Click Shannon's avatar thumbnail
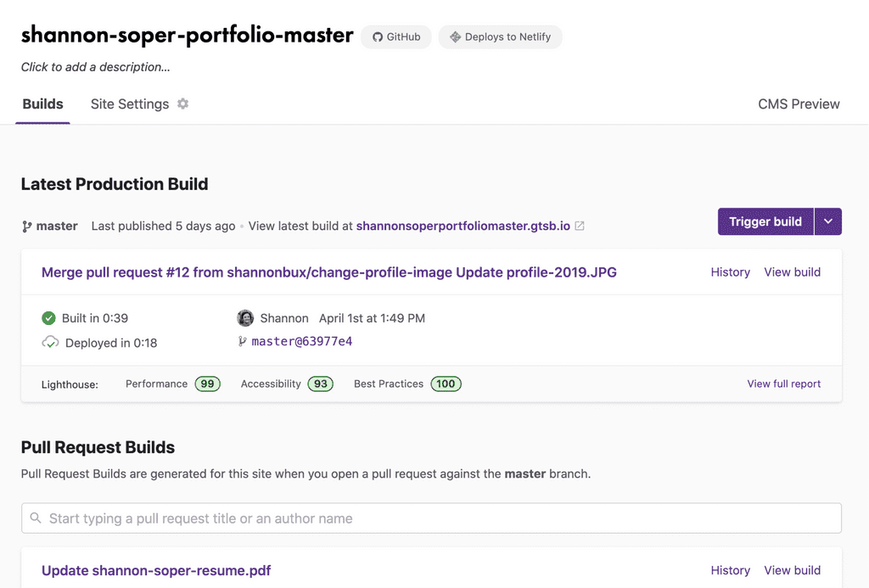Image resolution: width=869 pixels, height=588 pixels. click(245, 318)
